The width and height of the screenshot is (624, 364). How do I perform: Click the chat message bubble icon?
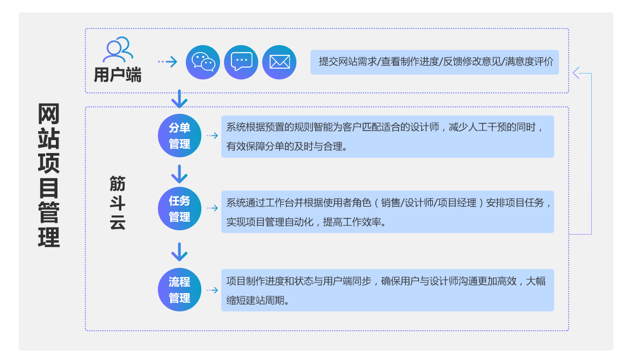tap(241, 62)
